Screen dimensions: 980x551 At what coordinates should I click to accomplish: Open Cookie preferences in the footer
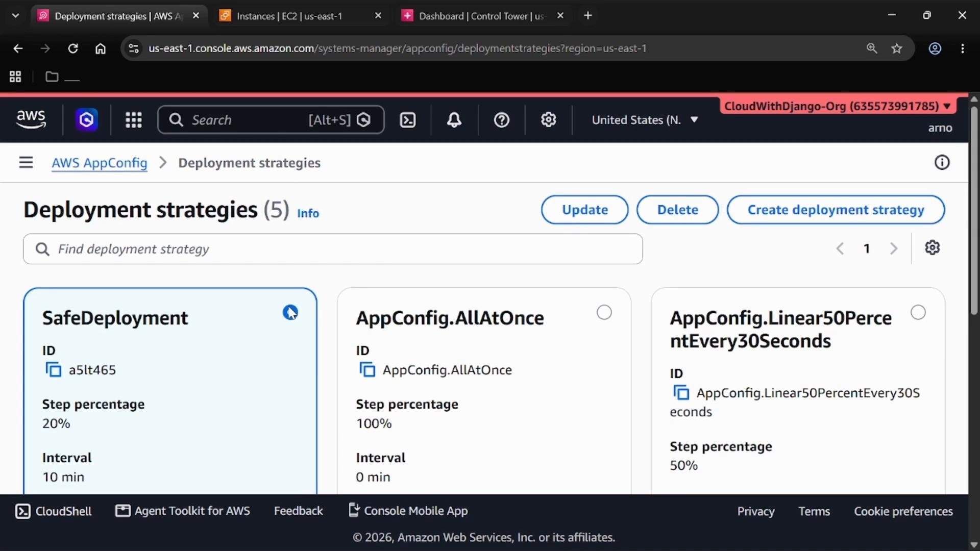pyautogui.click(x=903, y=511)
